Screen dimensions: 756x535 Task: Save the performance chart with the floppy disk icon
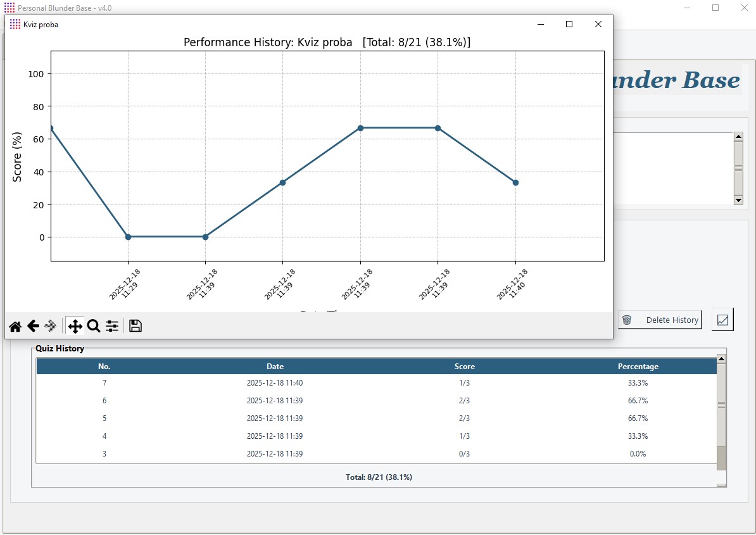135,326
